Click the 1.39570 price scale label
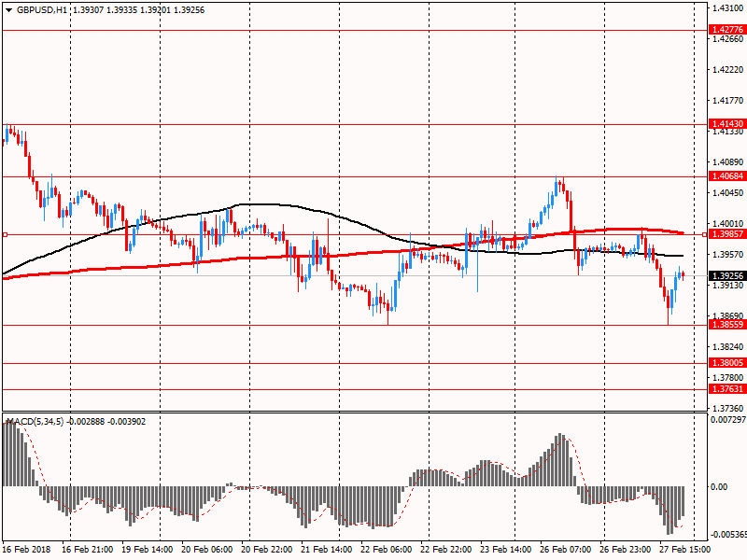The image size is (747, 560). (727, 255)
